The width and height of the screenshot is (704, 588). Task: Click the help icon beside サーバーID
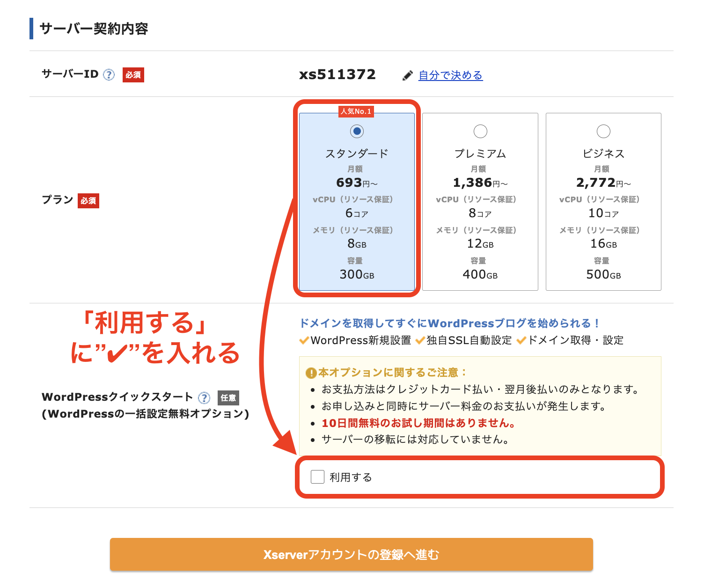tap(109, 75)
